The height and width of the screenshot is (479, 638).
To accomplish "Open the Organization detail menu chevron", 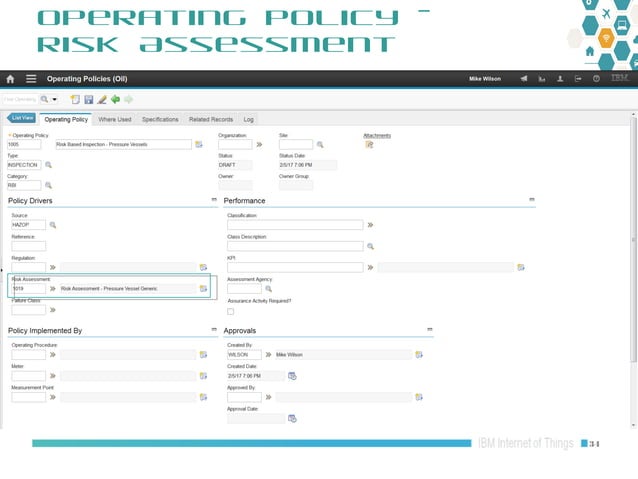I will coord(259,144).
